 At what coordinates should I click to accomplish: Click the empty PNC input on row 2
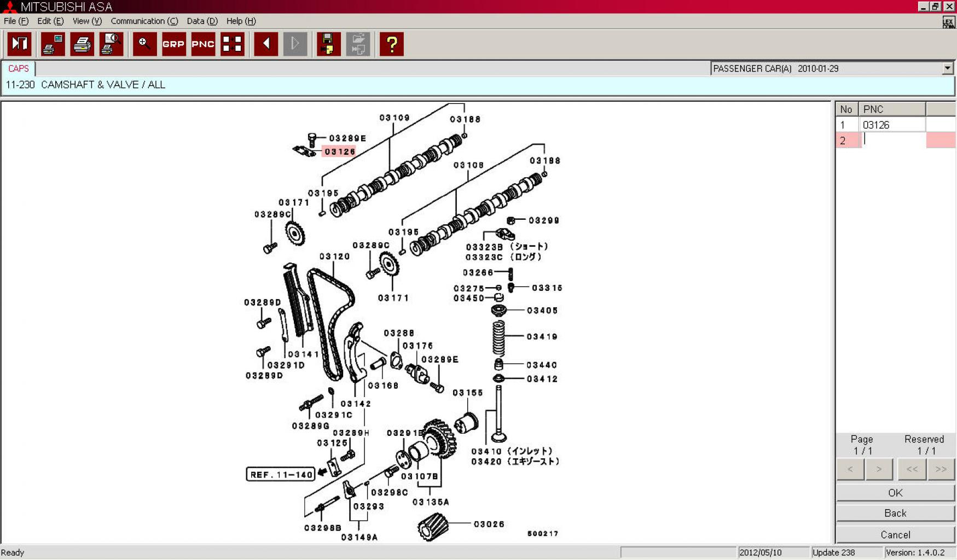point(892,141)
